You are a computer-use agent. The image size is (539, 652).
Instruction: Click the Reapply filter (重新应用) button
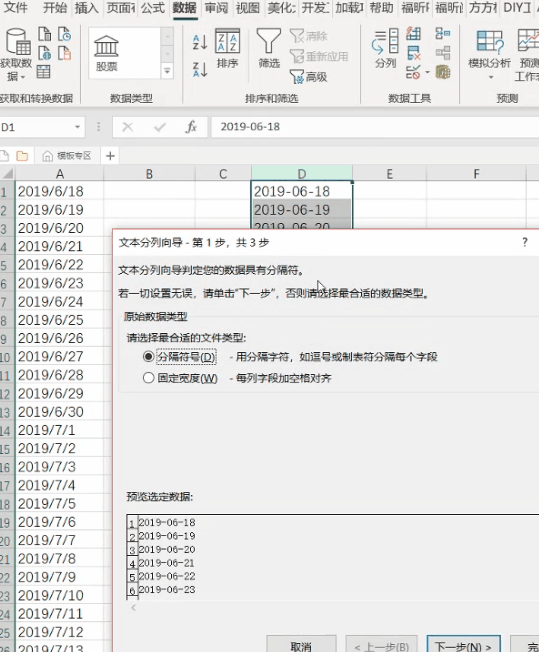click(x=319, y=56)
